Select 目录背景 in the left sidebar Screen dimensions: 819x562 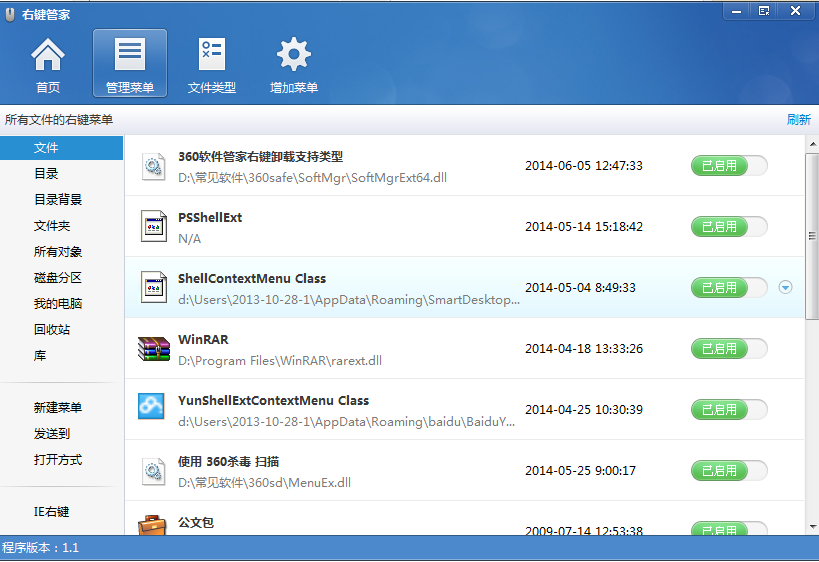[x=58, y=200]
